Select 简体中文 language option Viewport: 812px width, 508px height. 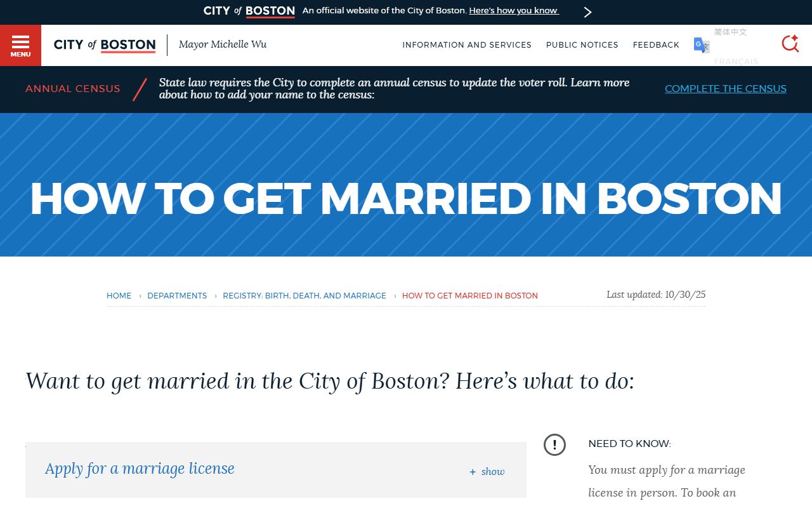point(731,32)
